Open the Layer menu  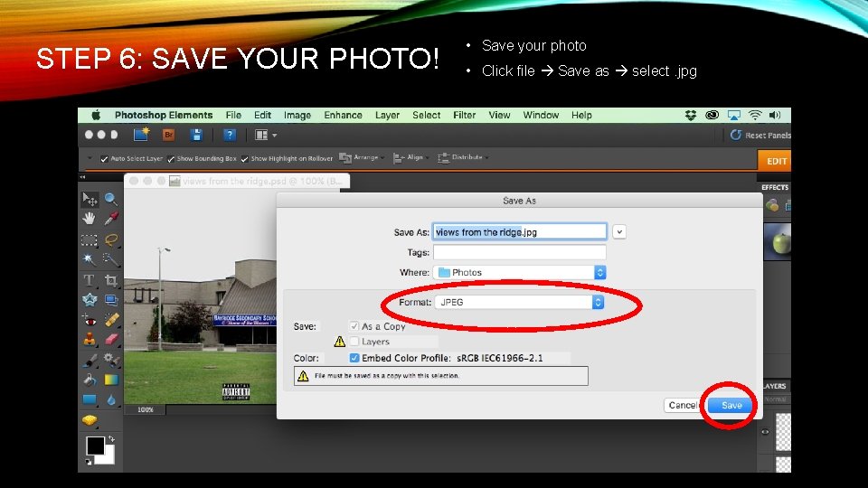(387, 115)
